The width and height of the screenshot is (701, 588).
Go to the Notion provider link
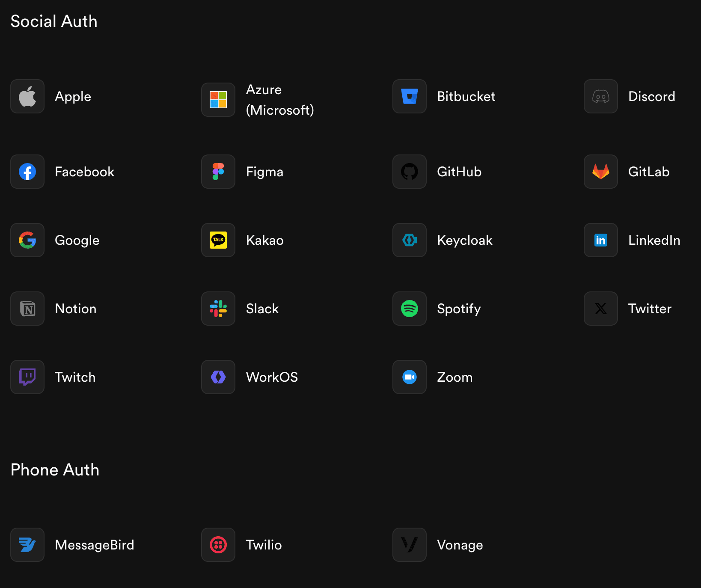[x=76, y=309]
